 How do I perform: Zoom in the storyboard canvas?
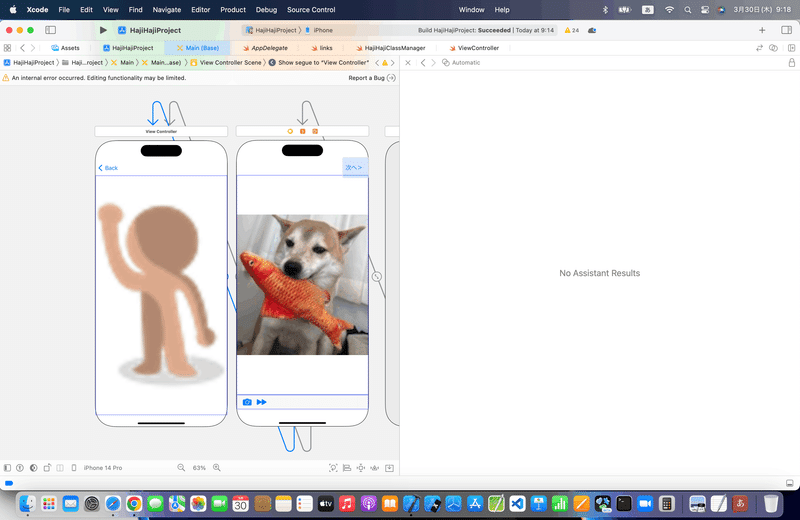point(217,467)
